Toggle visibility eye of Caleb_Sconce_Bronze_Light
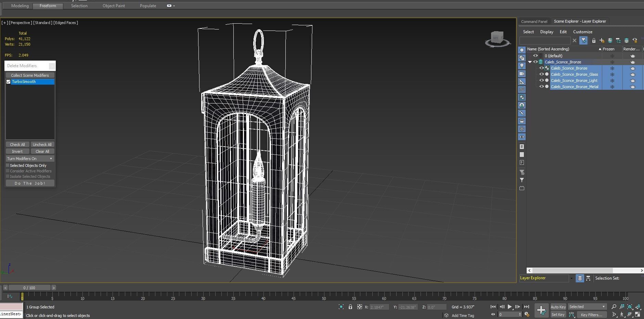The height and width of the screenshot is (319, 644). (541, 81)
